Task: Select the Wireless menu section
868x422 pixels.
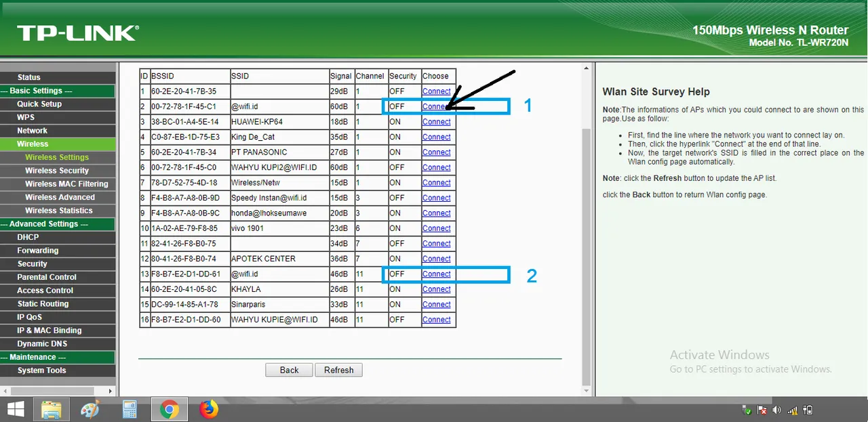Action: click(x=33, y=144)
